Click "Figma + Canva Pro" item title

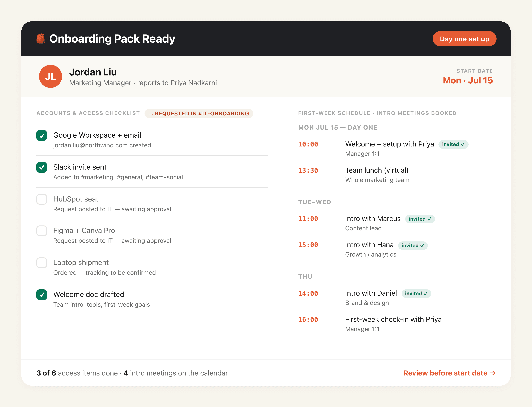click(x=84, y=230)
